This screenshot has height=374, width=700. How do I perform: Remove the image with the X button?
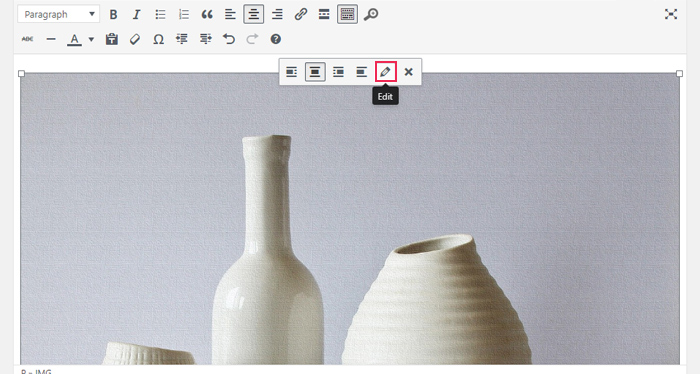pyautogui.click(x=408, y=72)
